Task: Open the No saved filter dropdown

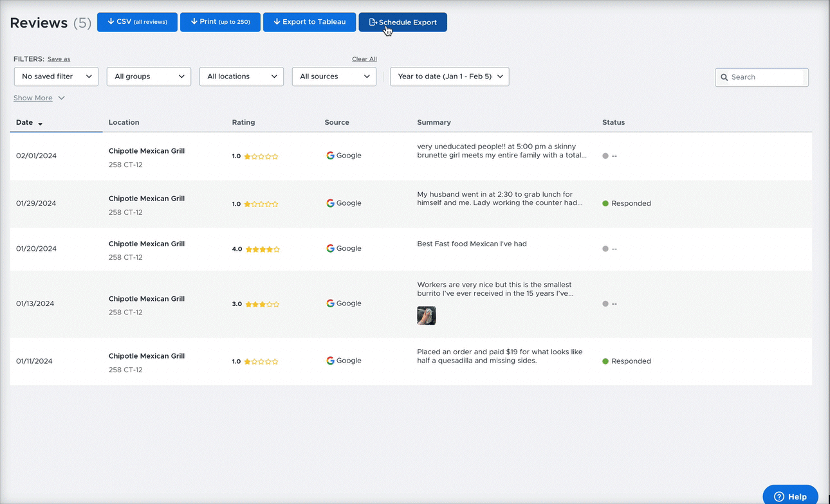Action: 56,76
